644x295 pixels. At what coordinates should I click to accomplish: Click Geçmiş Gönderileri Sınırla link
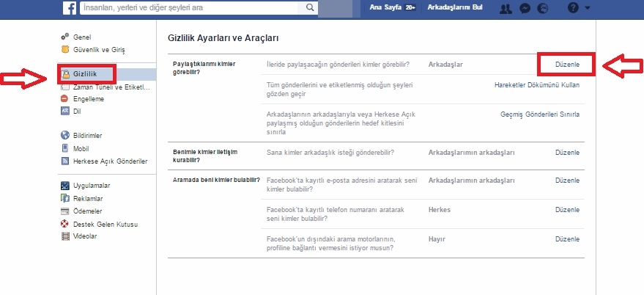click(540, 114)
